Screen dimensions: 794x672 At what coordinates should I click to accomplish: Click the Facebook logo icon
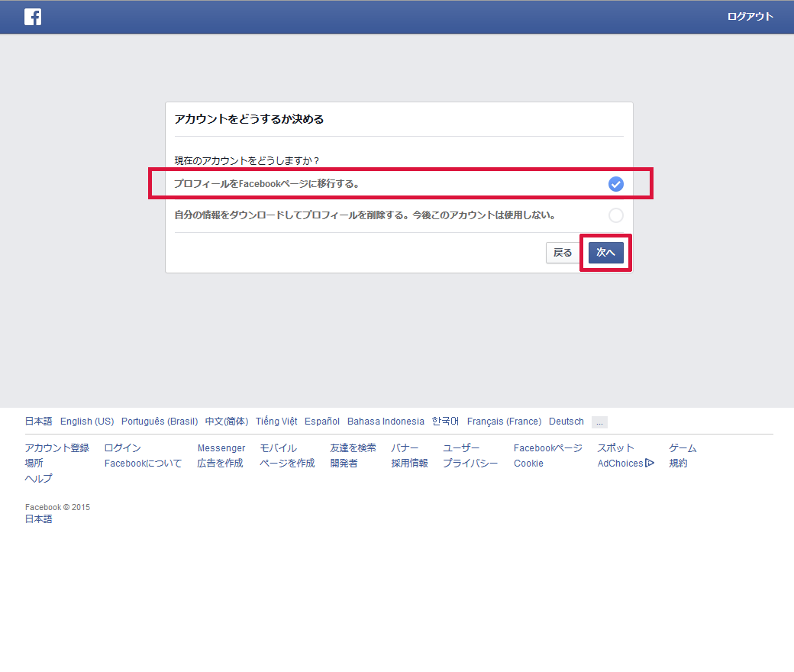point(33,17)
